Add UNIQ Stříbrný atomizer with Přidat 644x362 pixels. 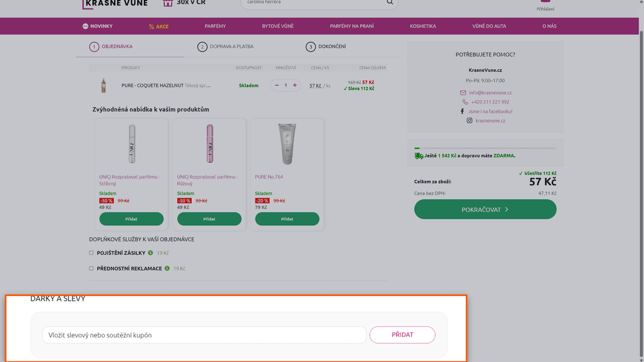point(131,219)
